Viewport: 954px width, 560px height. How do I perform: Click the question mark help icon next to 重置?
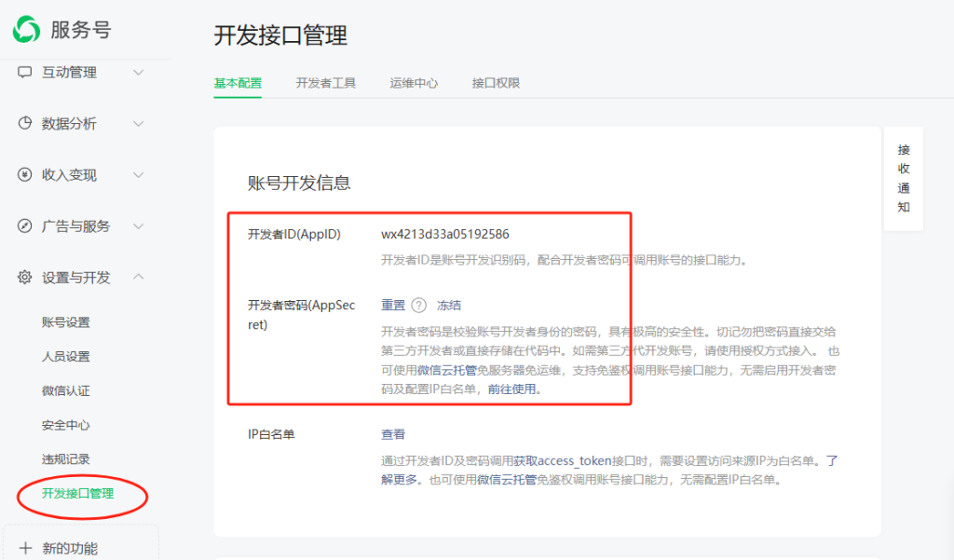point(418,305)
